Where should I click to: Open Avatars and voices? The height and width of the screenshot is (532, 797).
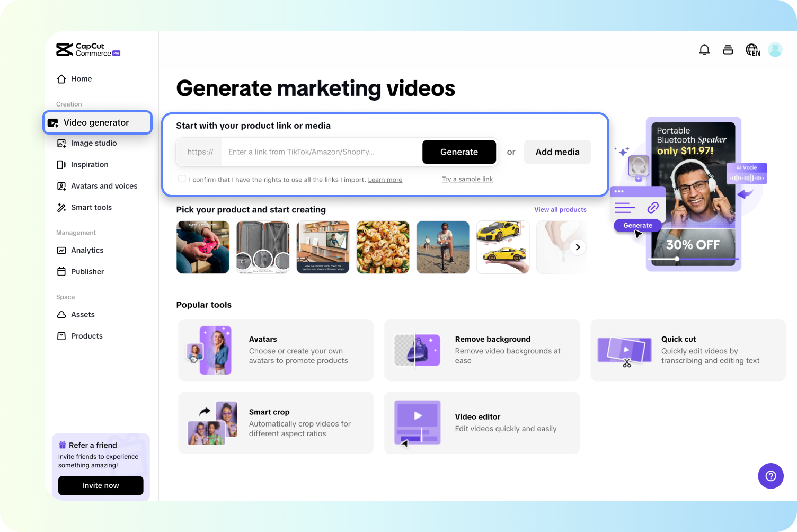(104, 186)
